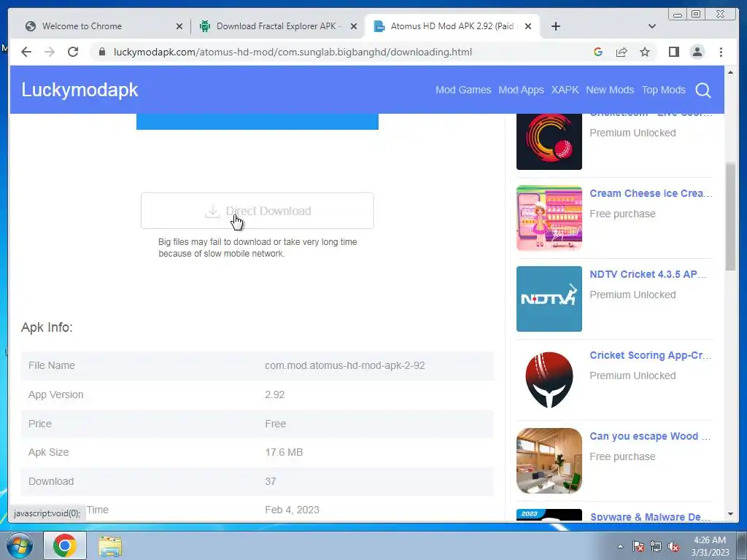Open Chrome's three-dot menu

coord(721,52)
